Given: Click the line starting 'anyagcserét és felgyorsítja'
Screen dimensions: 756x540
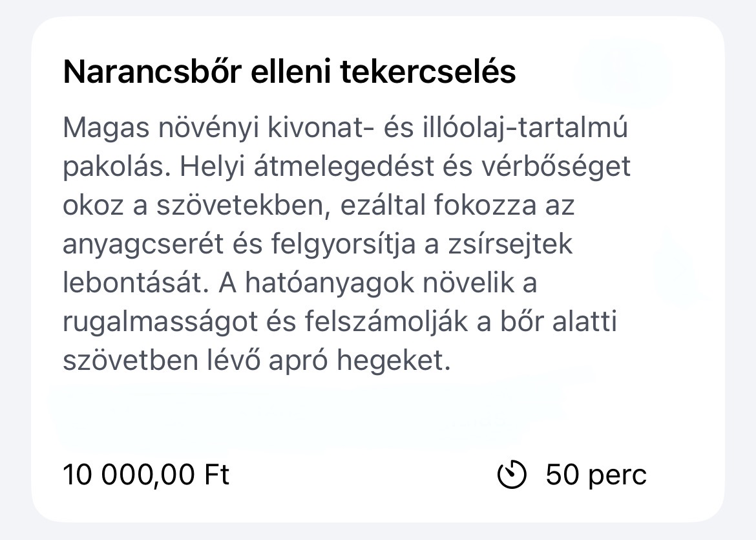Looking at the screenshot, I should click(x=318, y=244).
